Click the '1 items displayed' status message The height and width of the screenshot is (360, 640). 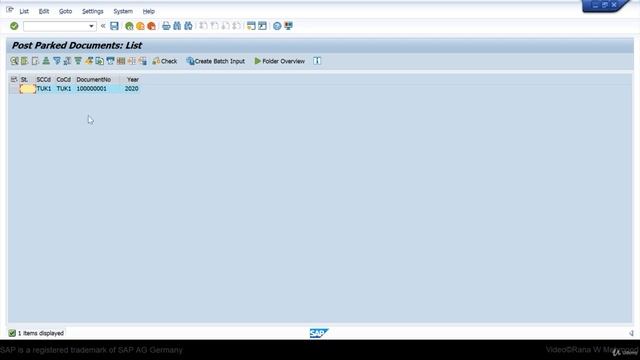tap(41, 333)
